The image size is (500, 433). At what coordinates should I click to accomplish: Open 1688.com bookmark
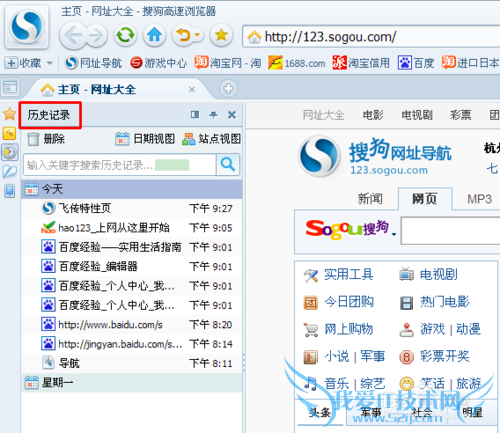point(297,63)
